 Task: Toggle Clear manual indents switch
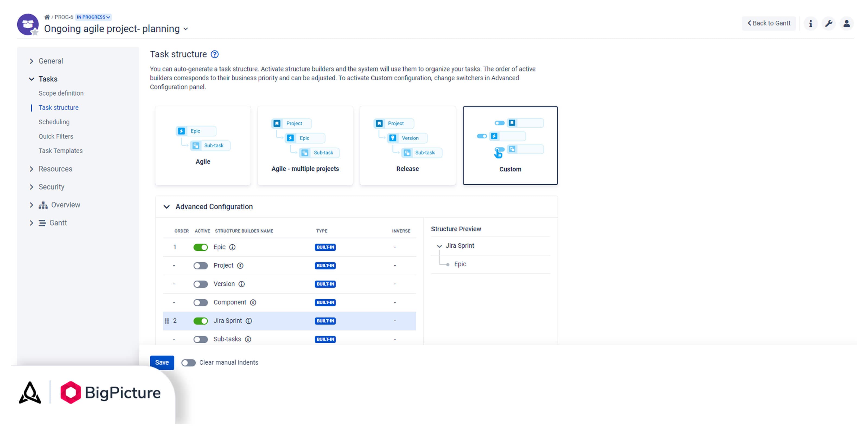(188, 362)
